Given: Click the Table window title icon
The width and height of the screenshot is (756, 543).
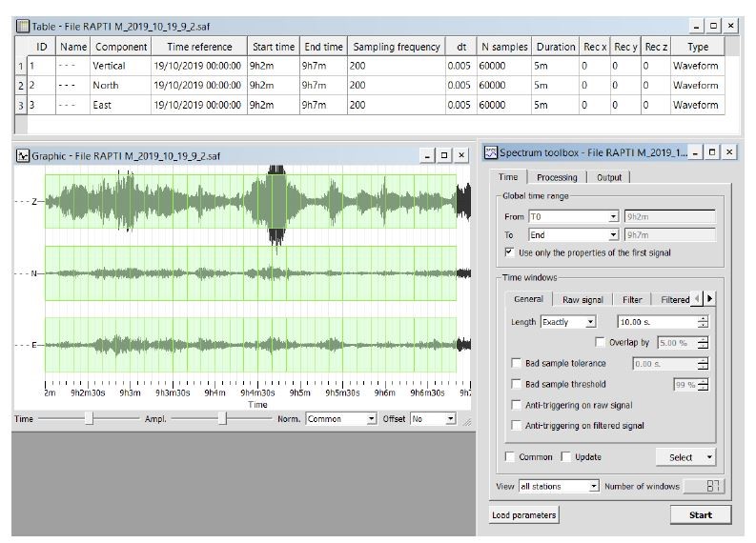Looking at the screenshot, I should [23, 26].
